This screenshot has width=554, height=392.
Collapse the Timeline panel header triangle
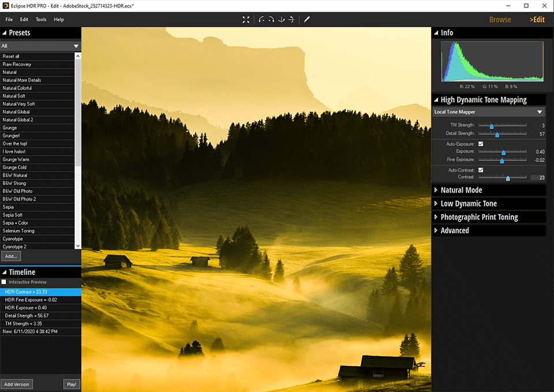click(5, 272)
